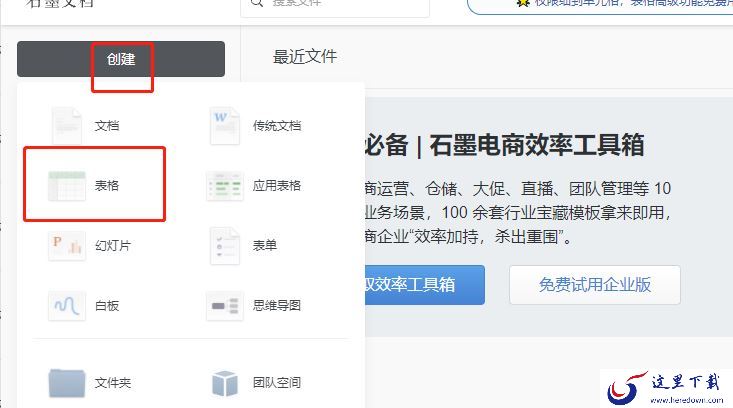Screen dimensions: 733x408
Task: Click the 最近文件 heading
Action: pos(305,57)
